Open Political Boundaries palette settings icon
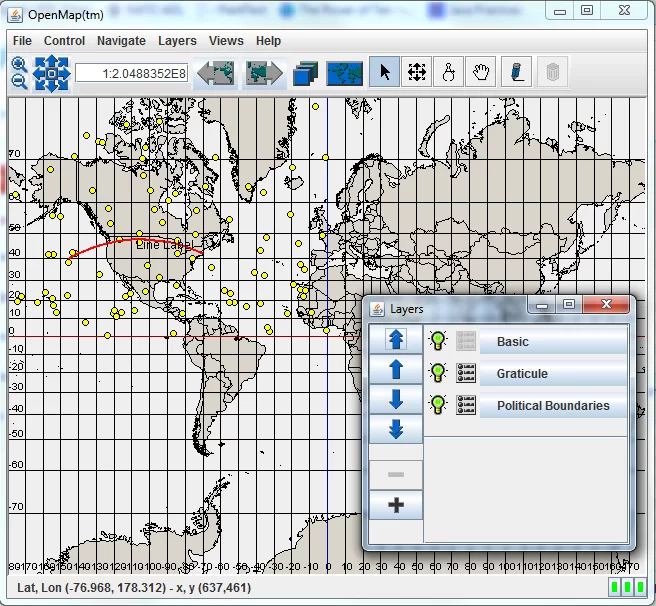 (x=466, y=405)
